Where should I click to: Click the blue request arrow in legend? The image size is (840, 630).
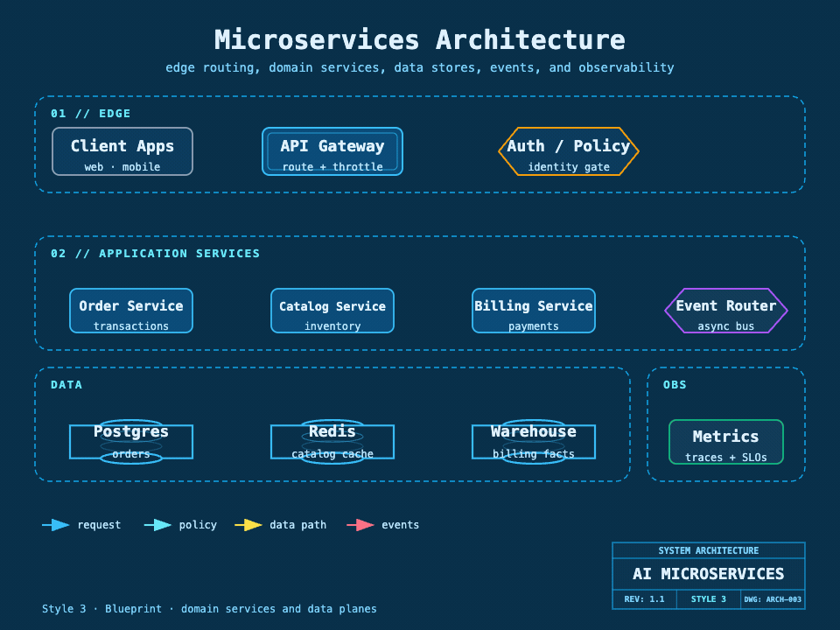[56, 525]
